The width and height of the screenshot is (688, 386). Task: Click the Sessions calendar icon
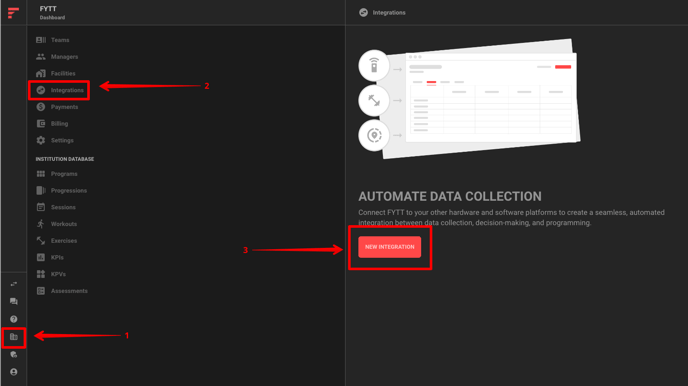tap(41, 207)
